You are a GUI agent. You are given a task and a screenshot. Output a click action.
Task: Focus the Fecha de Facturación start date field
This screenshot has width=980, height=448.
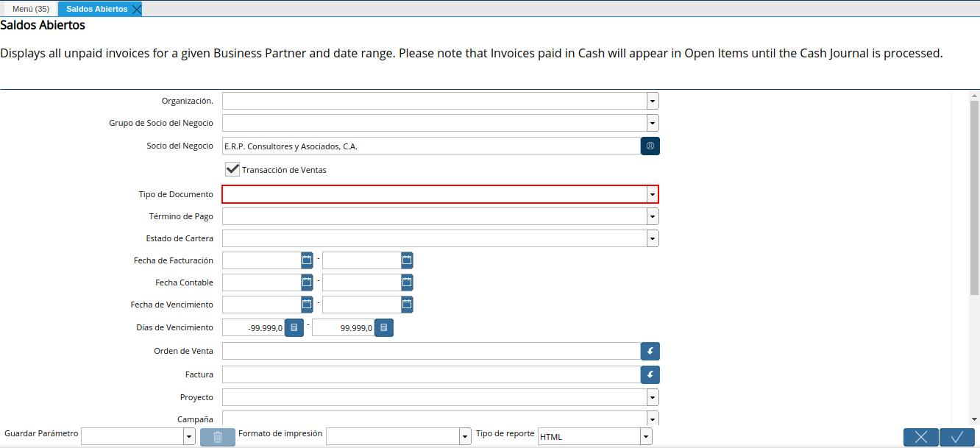(x=261, y=260)
